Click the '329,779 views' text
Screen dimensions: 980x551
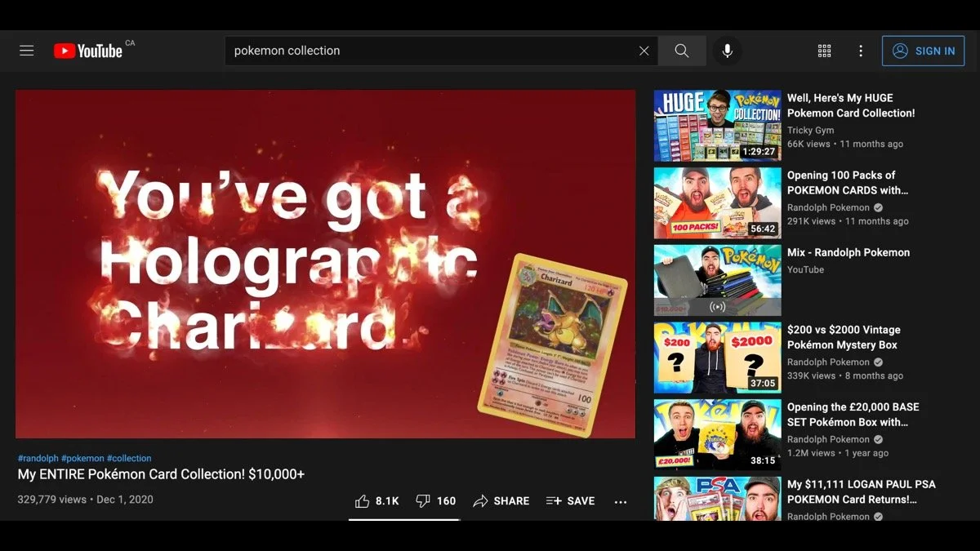(x=51, y=500)
